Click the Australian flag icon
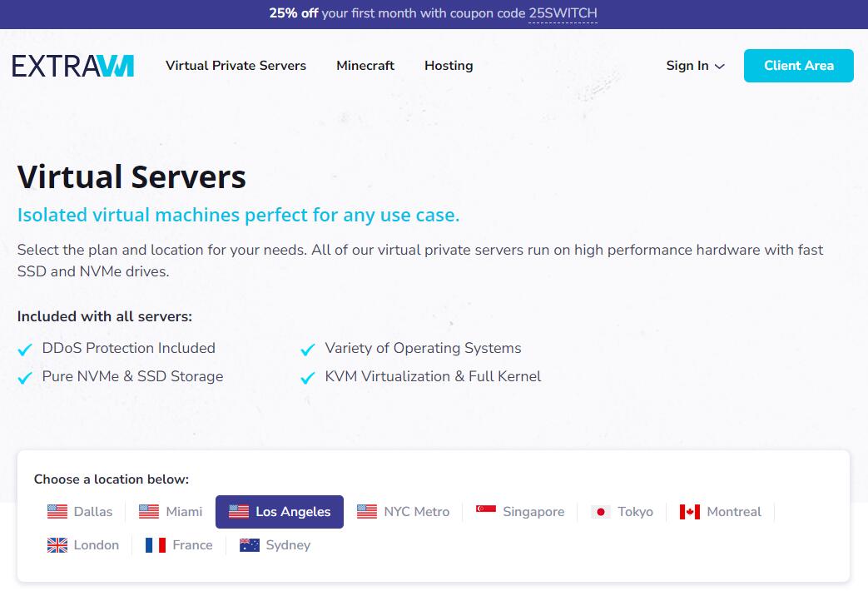The height and width of the screenshot is (591, 868). tap(249, 545)
